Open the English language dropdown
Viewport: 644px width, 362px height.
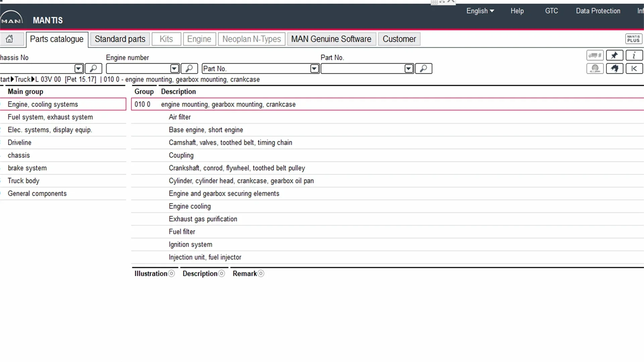480,11
